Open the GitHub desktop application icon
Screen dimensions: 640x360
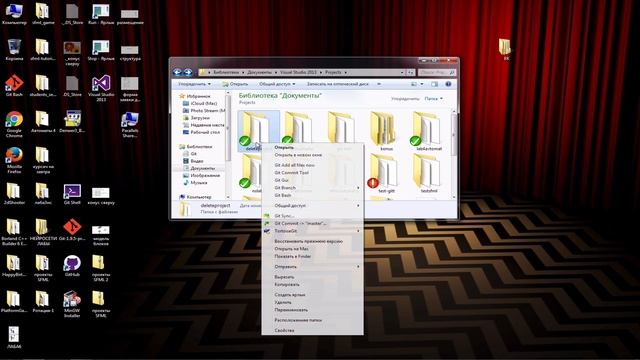tap(72, 266)
